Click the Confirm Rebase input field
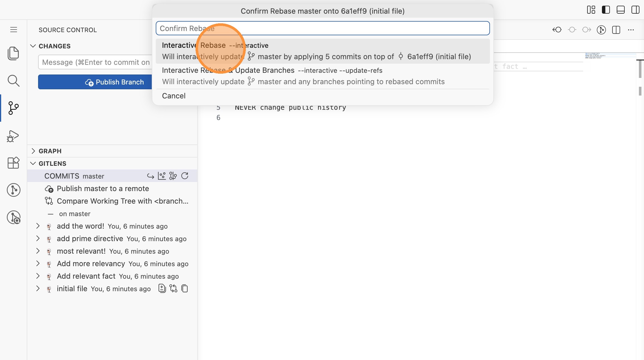This screenshot has width=644, height=360. point(323,28)
